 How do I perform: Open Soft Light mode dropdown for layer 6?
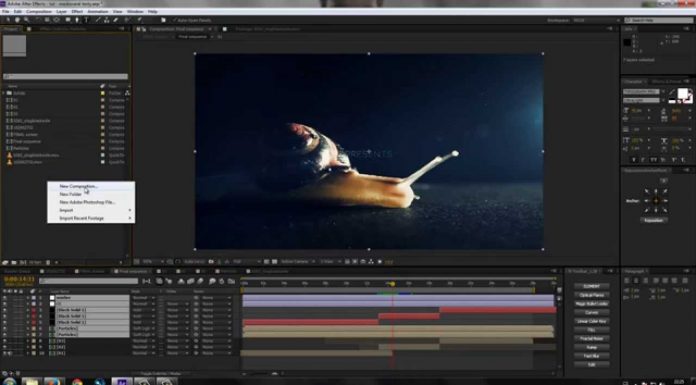point(142,329)
